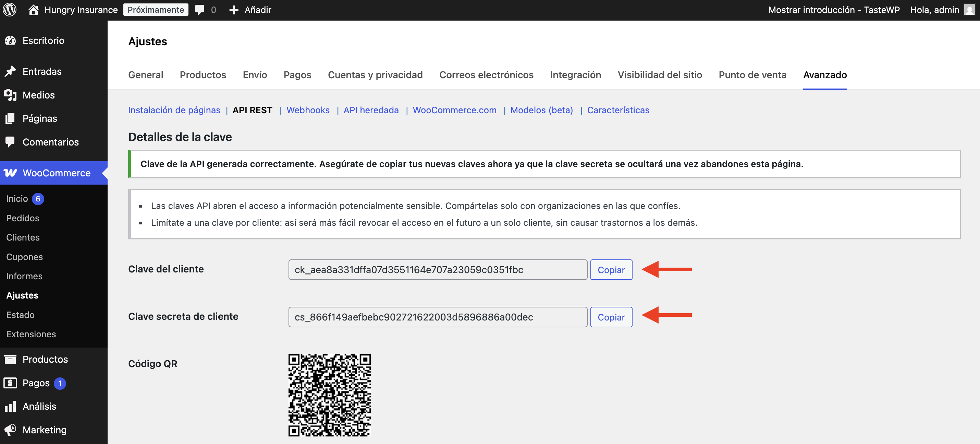Image resolution: width=980 pixels, height=444 pixels.
Task: Click the Entradas pin icon
Action: pos(10,71)
